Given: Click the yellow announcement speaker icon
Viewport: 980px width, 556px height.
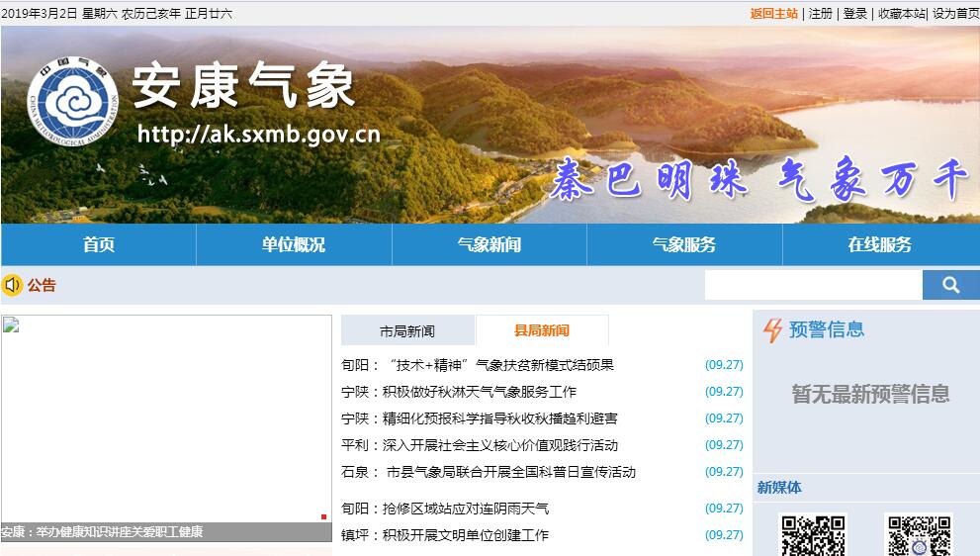Looking at the screenshot, I should pyautogui.click(x=12, y=285).
